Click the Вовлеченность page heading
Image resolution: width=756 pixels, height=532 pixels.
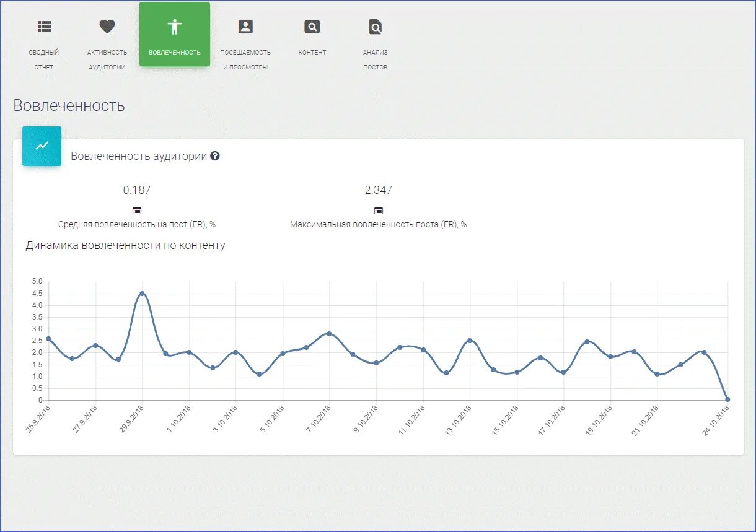69,105
